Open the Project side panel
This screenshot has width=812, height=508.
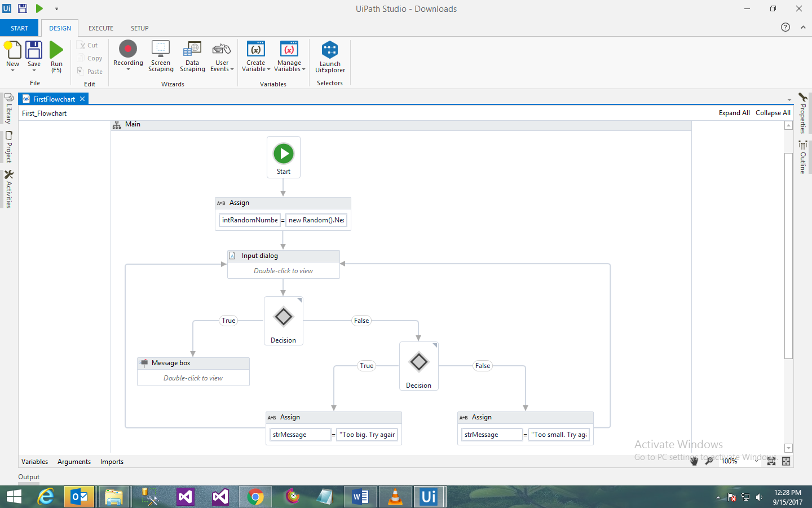8,147
